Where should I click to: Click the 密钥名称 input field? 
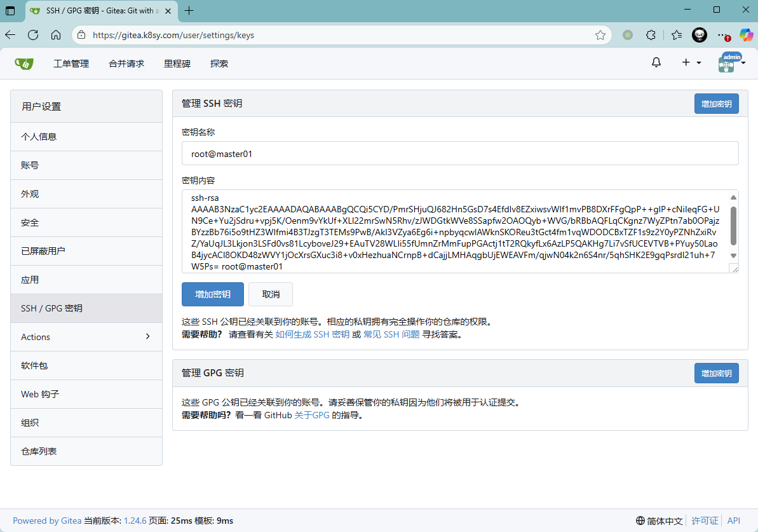[x=460, y=153]
